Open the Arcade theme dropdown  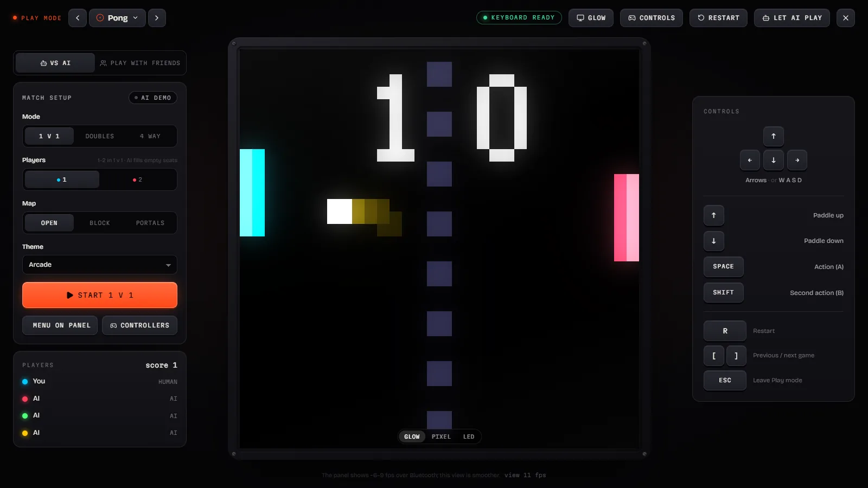tap(100, 265)
